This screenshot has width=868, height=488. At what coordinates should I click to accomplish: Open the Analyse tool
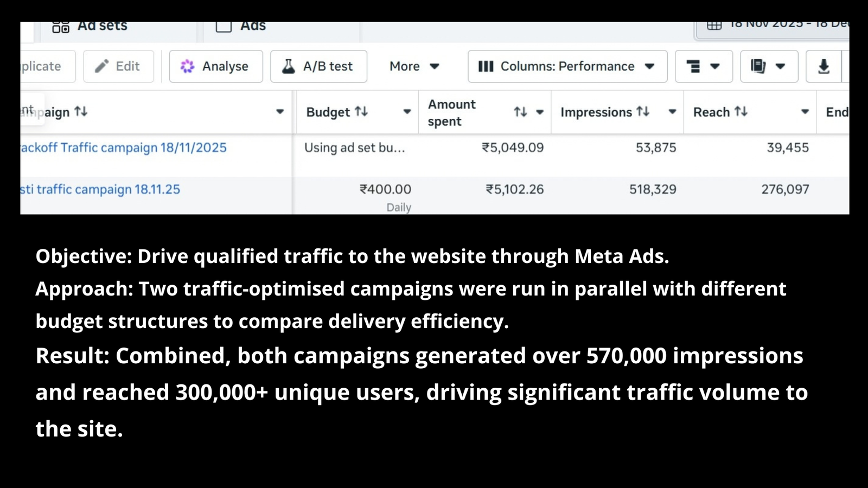point(216,66)
